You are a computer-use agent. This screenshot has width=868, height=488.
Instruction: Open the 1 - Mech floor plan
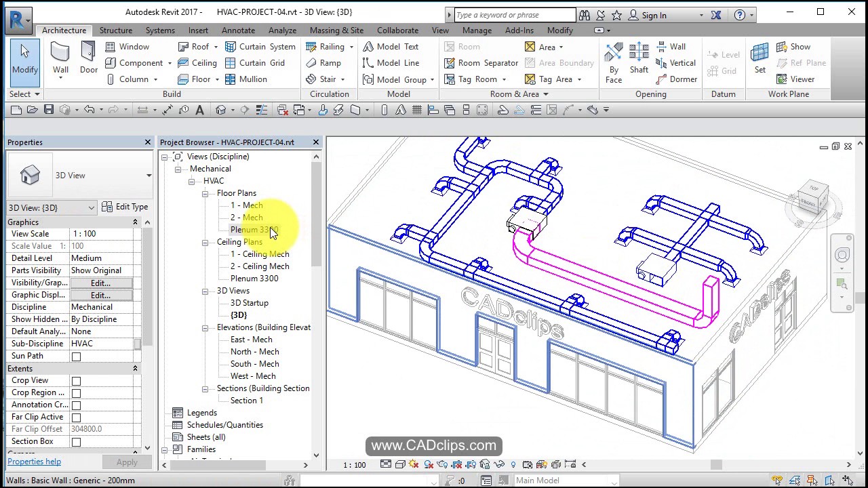point(246,205)
